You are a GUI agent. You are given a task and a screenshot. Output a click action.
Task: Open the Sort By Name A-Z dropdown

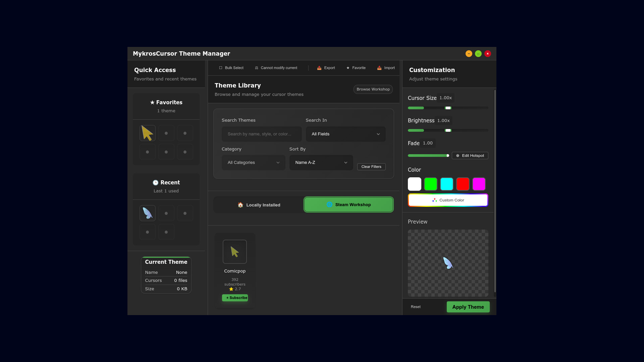321,163
